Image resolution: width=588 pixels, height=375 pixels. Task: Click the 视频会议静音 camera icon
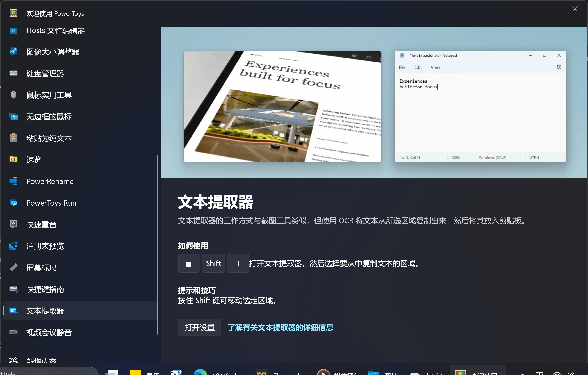tap(13, 332)
